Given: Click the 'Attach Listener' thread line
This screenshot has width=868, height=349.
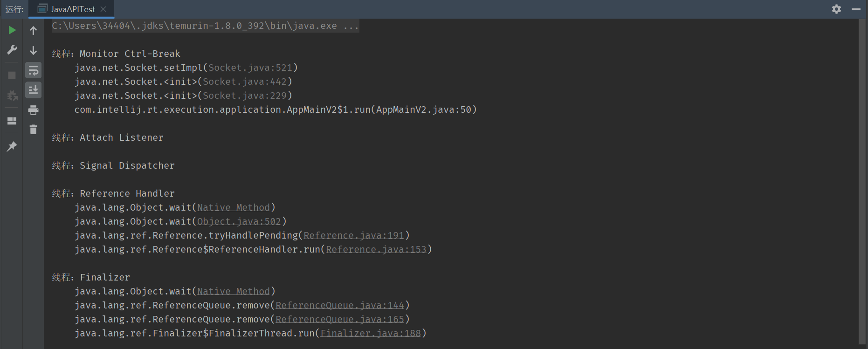Looking at the screenshot, I should pyautogui.click(x=108, y=137).
